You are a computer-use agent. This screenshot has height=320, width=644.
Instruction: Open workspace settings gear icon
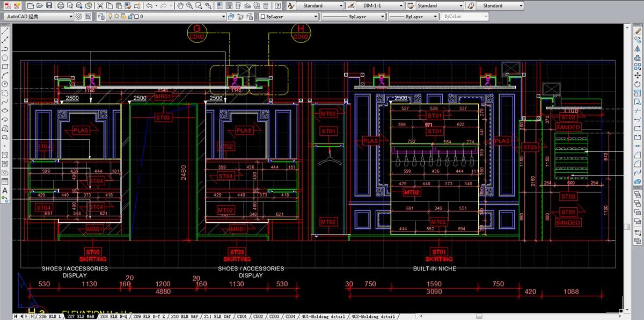coord(79,17)
